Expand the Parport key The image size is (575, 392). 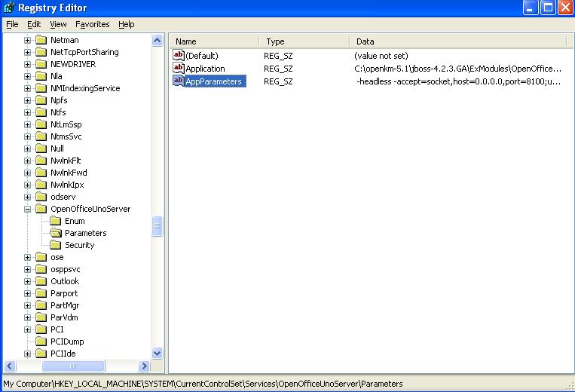coord(27,293)
